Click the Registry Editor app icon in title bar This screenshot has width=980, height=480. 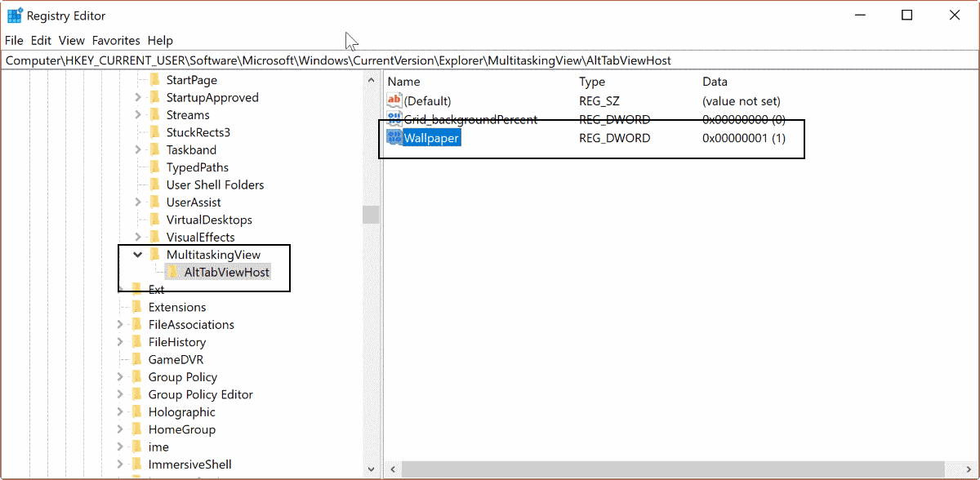[x=15, y=16]
